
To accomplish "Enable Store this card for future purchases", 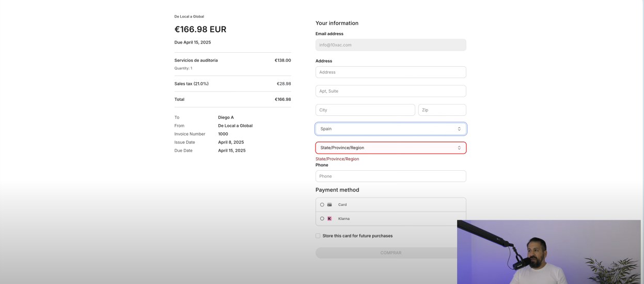I will 318,236.
